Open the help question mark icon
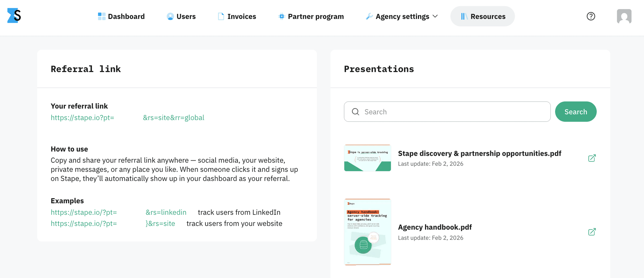This screenshot has height=278, width=644. (591, 16)
